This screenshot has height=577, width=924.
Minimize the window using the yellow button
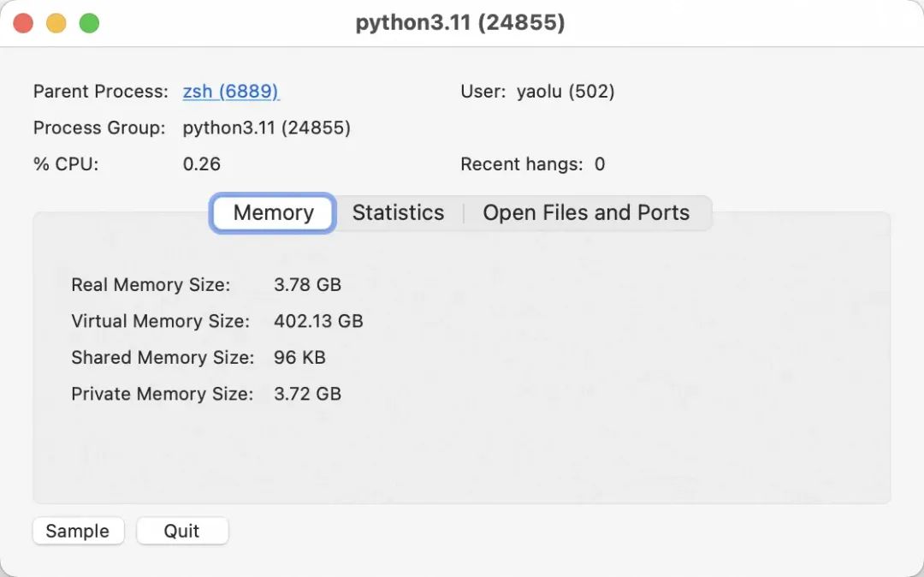tap(56, 23)
